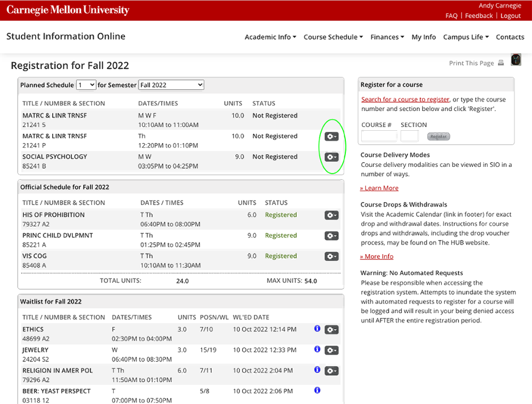Click the COURSE # input field
The width and height of the screenshot is (532, 404).
pos(379,136)
